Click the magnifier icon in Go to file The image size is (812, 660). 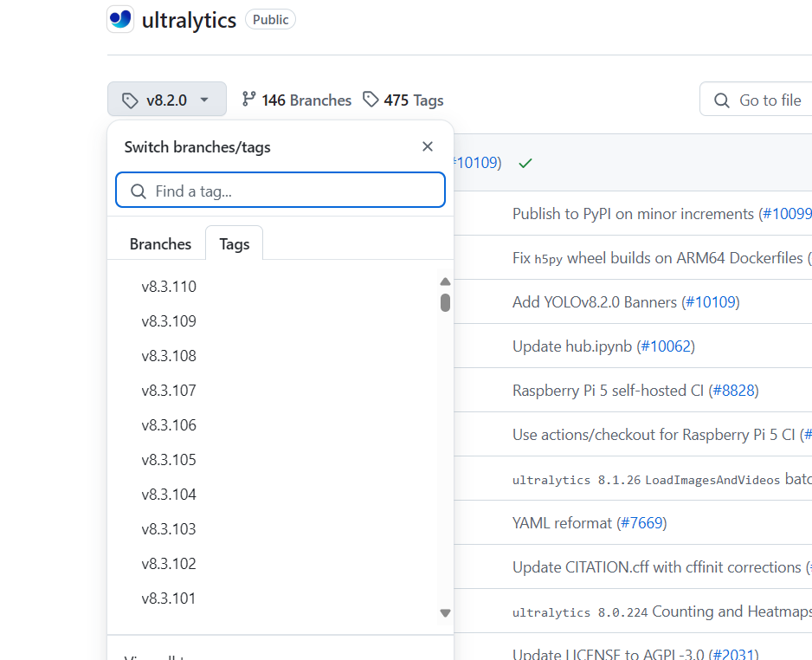point(721,100)
